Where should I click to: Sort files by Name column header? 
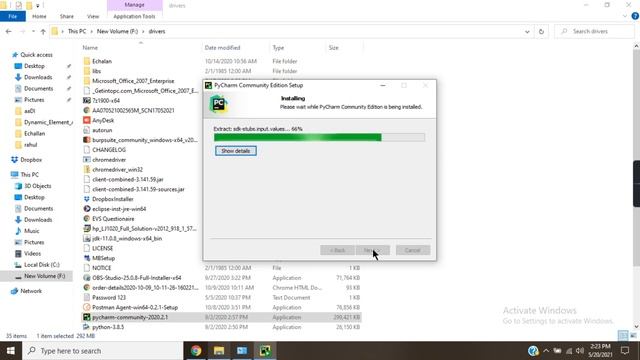(x=90, y=48)
